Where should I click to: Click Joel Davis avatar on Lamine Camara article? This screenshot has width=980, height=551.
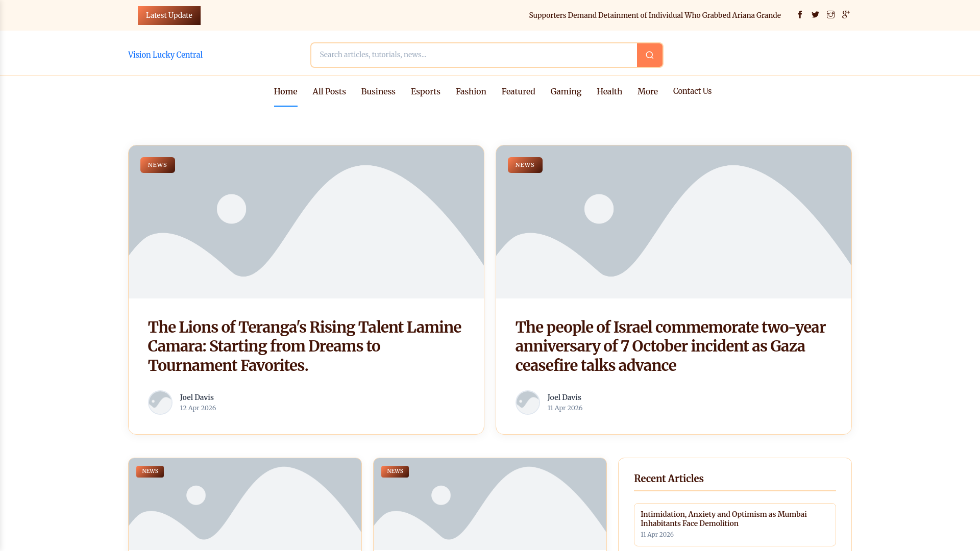coord(160,403)
